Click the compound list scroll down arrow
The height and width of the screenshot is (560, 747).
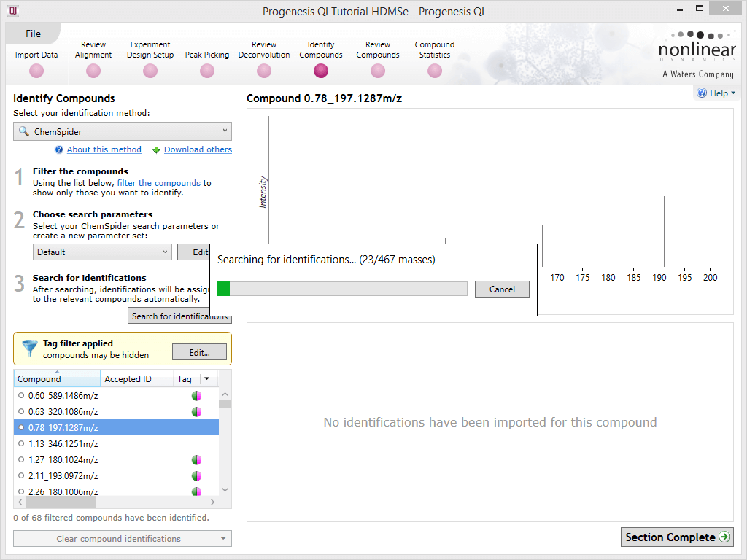tap(225, 489)
